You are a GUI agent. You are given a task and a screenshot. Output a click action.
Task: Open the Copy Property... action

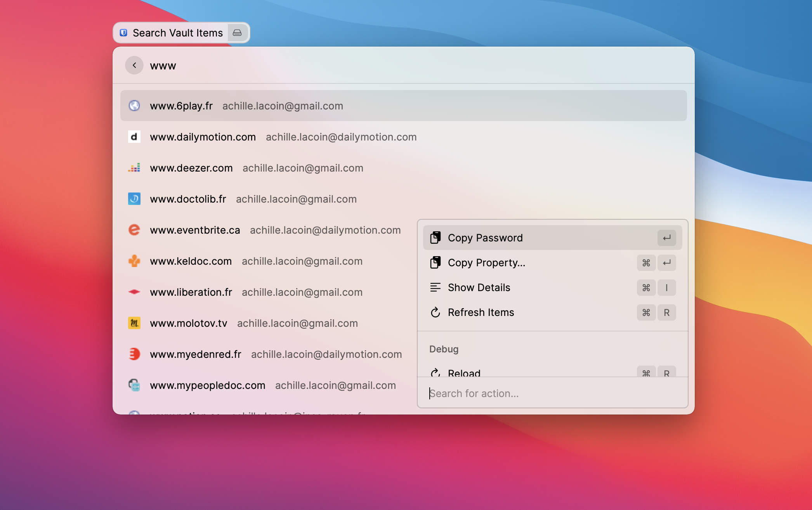(x=486, y=263)
